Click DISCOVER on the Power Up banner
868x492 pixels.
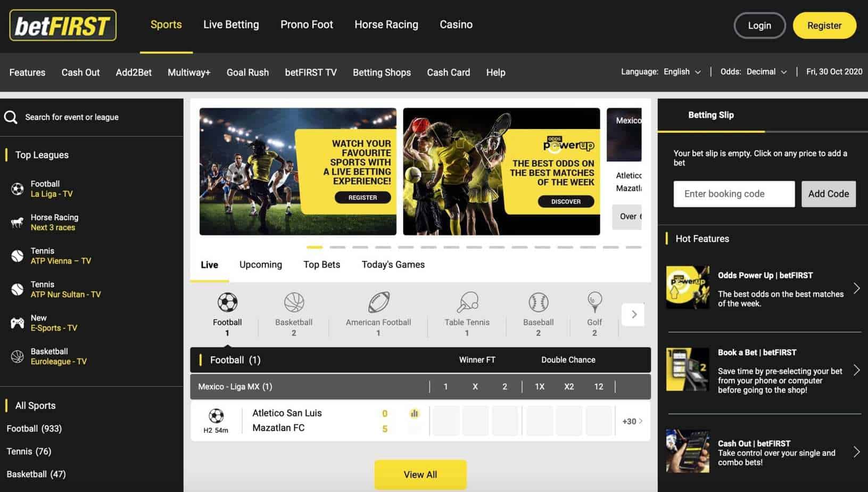[x=566, y=201]
